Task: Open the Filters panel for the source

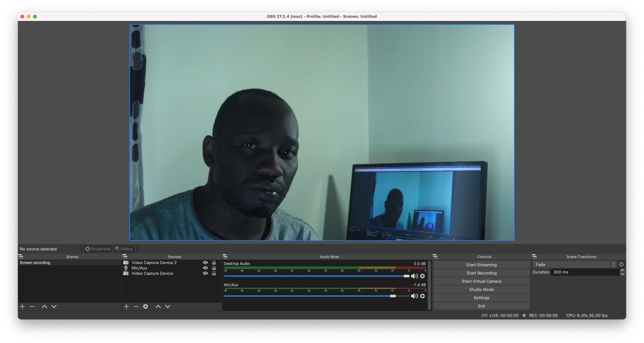Action: click(124, 248)
